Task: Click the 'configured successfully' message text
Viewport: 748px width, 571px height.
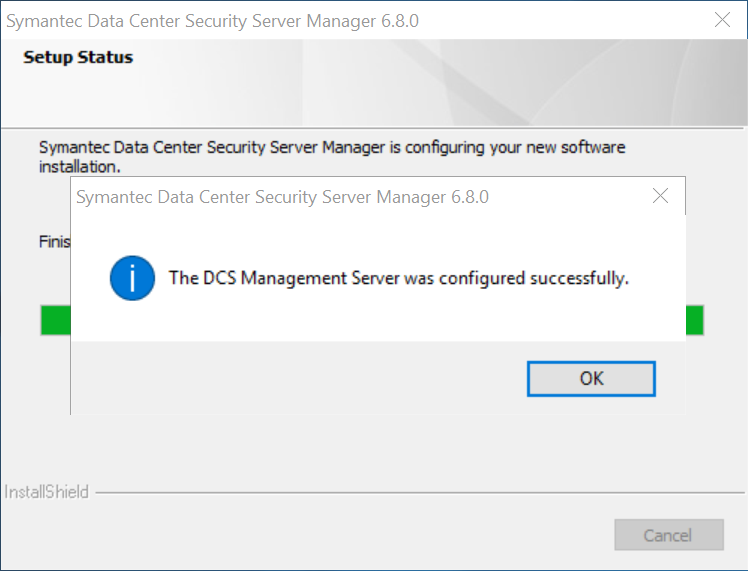Action: tap(398, 278)
